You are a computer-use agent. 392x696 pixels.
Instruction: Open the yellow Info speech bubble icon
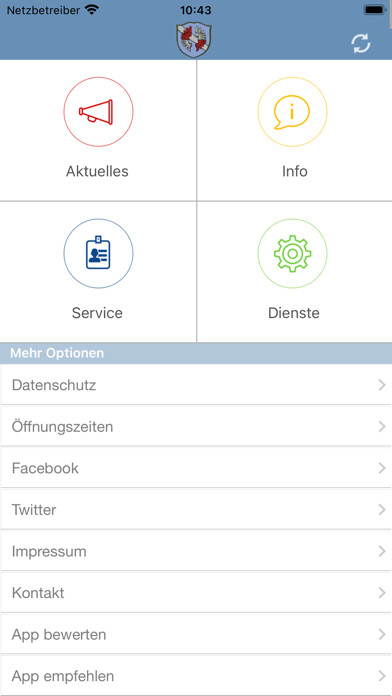(293, 112)
